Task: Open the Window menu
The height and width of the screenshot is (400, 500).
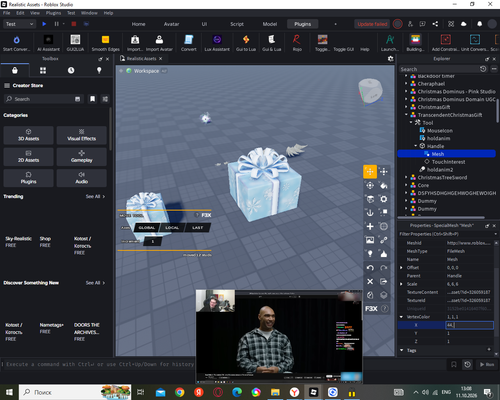Action: click(89, 13)
